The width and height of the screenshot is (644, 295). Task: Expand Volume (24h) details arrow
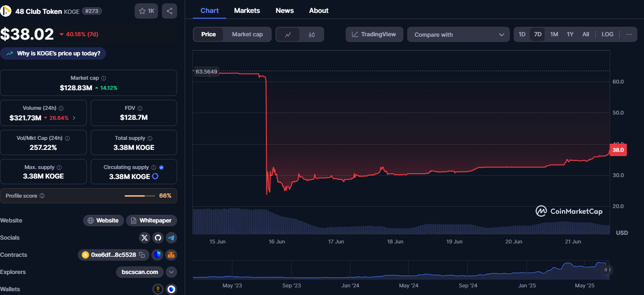click(x=74, y=118)
